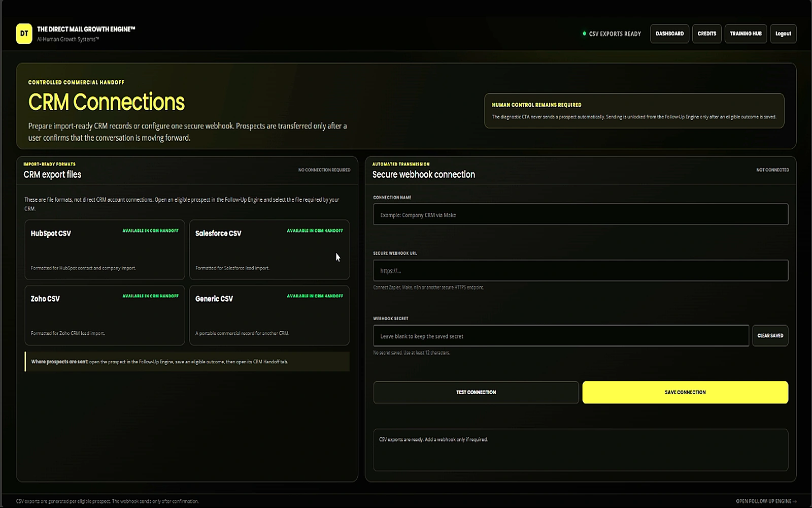
Task: Focus the Connection Name field
Action: (581, 214)
